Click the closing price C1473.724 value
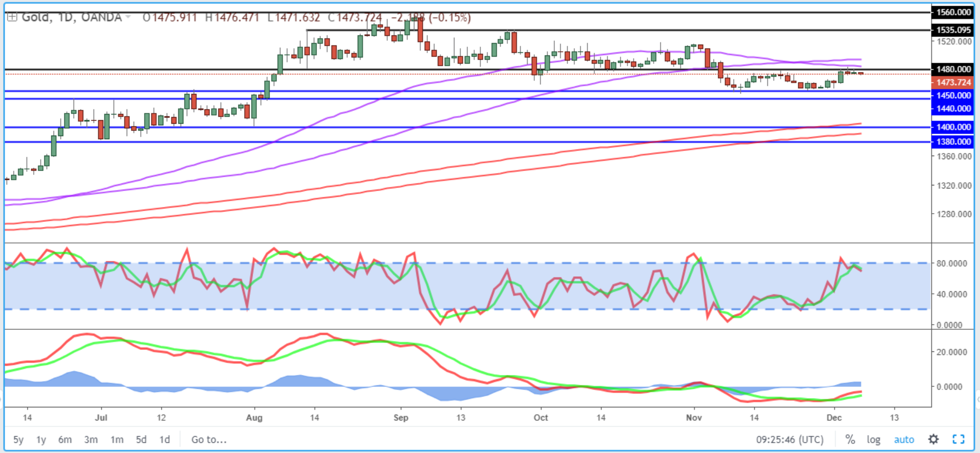The height and width of the screenshot is (453, 980). click(x=355, y=17)
